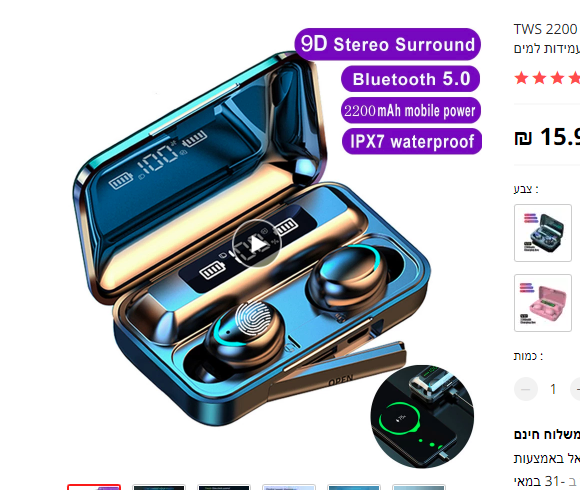
Task: Open the sixth gallery thumbnail
Action: pyautogui.click(x=419, y=487)
